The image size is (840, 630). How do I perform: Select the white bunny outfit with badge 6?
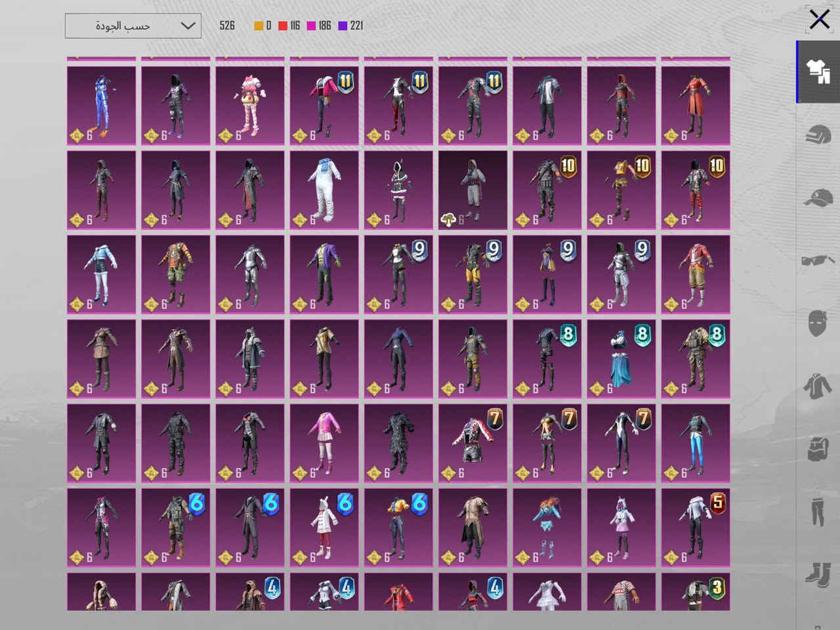point(324,528)
